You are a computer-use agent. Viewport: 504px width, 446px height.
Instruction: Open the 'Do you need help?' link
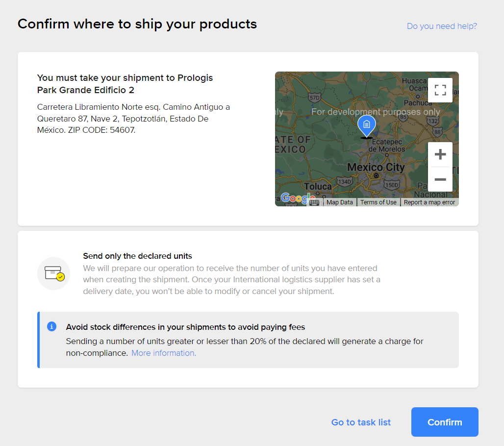[x=442, y=26]
